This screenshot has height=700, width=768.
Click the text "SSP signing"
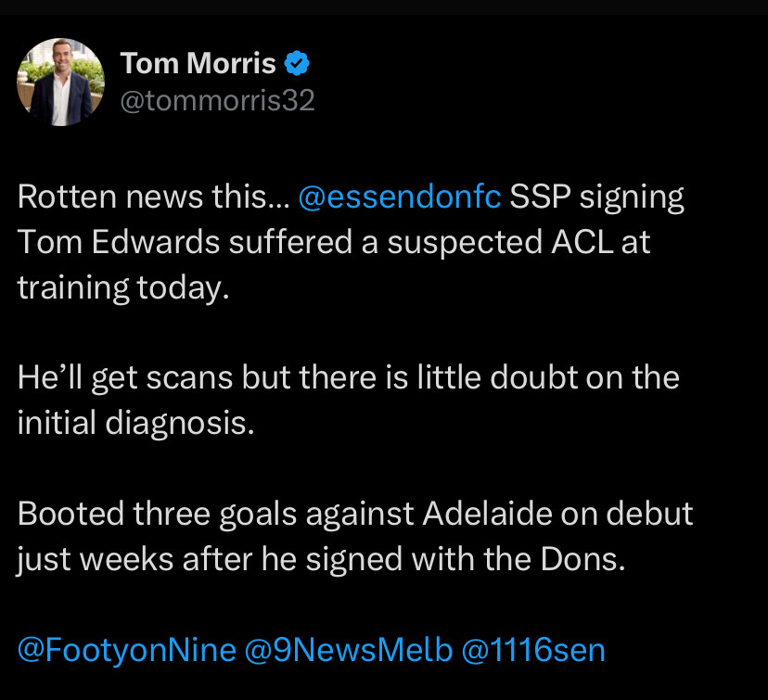click(596, 197)
